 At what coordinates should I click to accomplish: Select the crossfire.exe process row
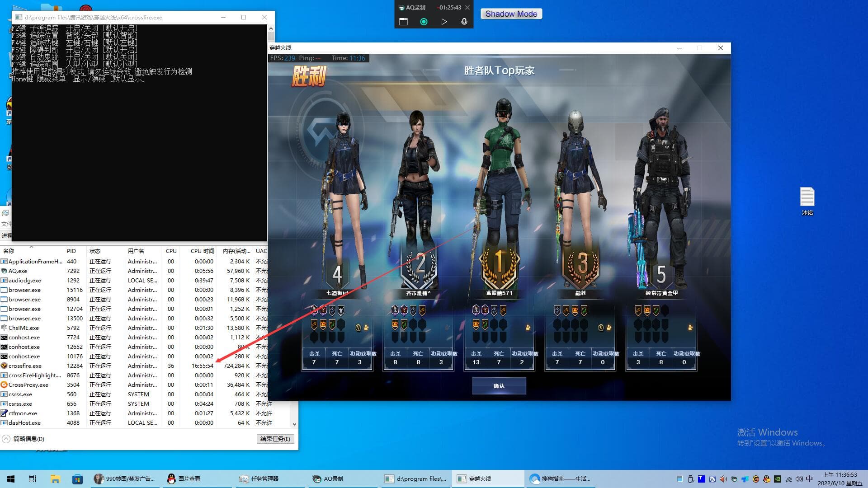pyautogui.click(x=134, y=366)
